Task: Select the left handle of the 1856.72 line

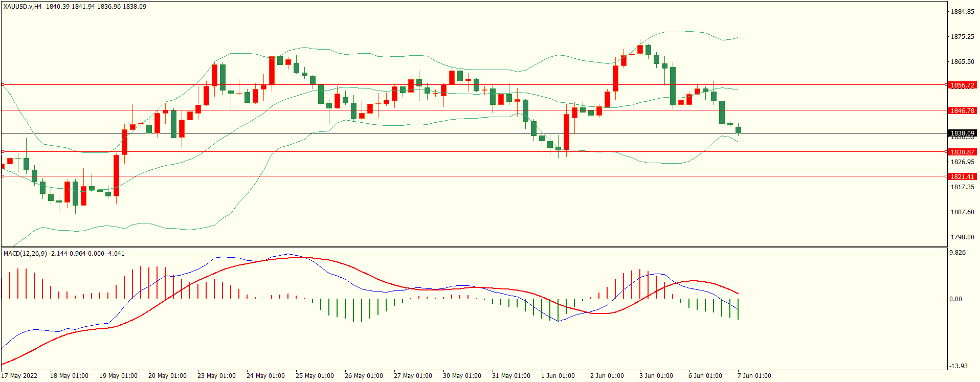Action: 3,84
